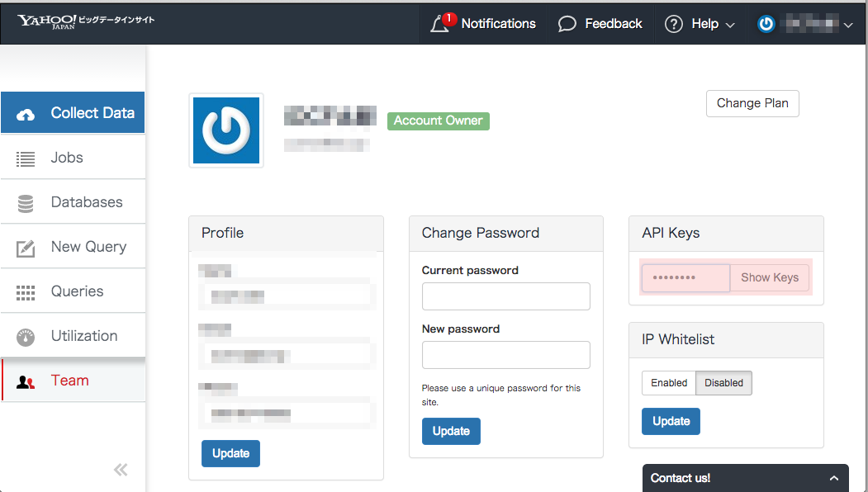This screenshot has width=868, height=492.
Task: Open the user account dropdown in header
Action: click(805, 25)
